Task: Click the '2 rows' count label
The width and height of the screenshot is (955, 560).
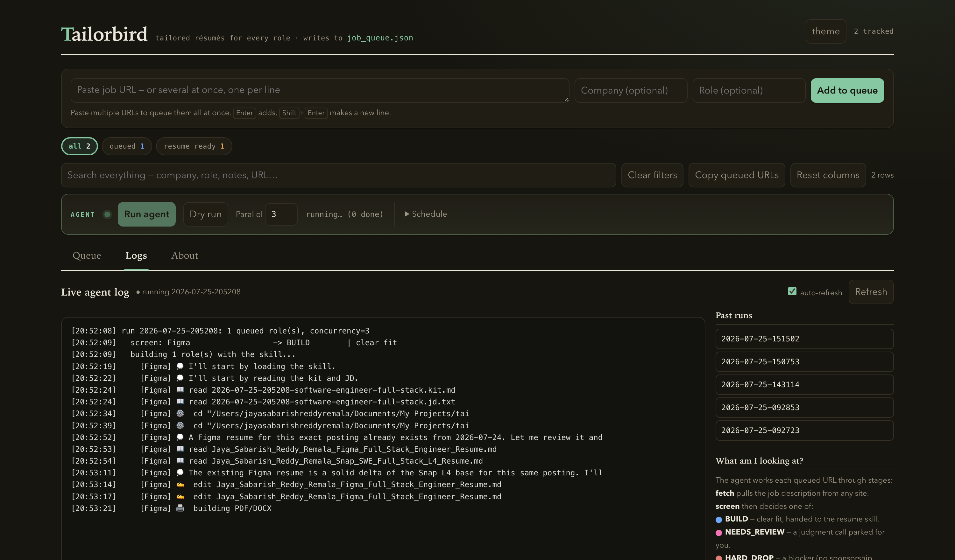Action: point(882,175)
